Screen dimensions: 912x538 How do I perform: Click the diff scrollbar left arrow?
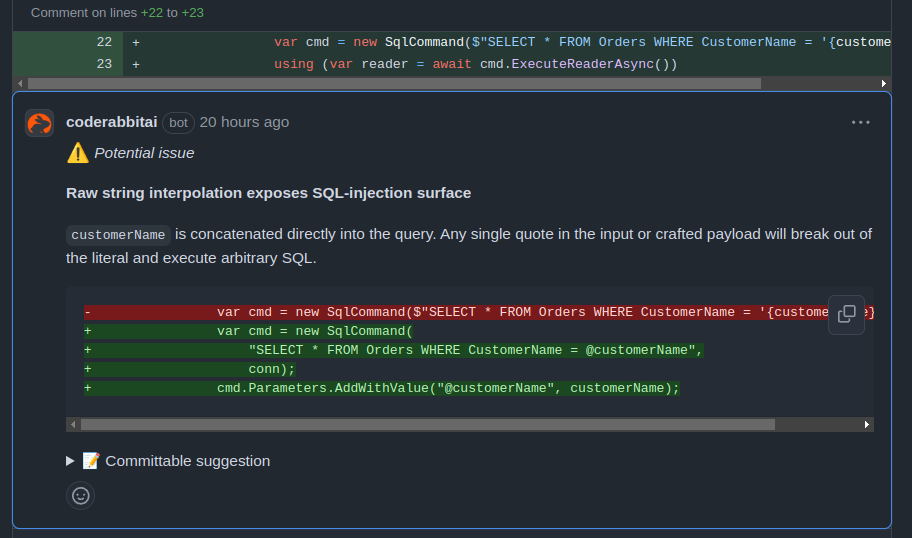20,84
